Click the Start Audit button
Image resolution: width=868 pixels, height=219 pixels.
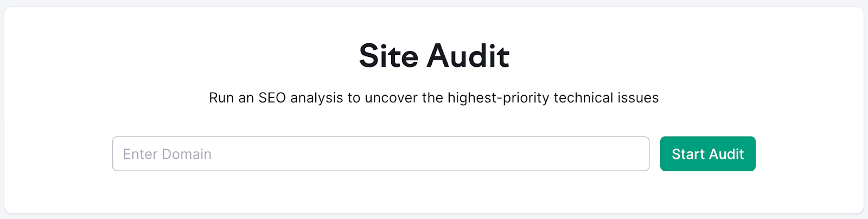coord(707,154)
